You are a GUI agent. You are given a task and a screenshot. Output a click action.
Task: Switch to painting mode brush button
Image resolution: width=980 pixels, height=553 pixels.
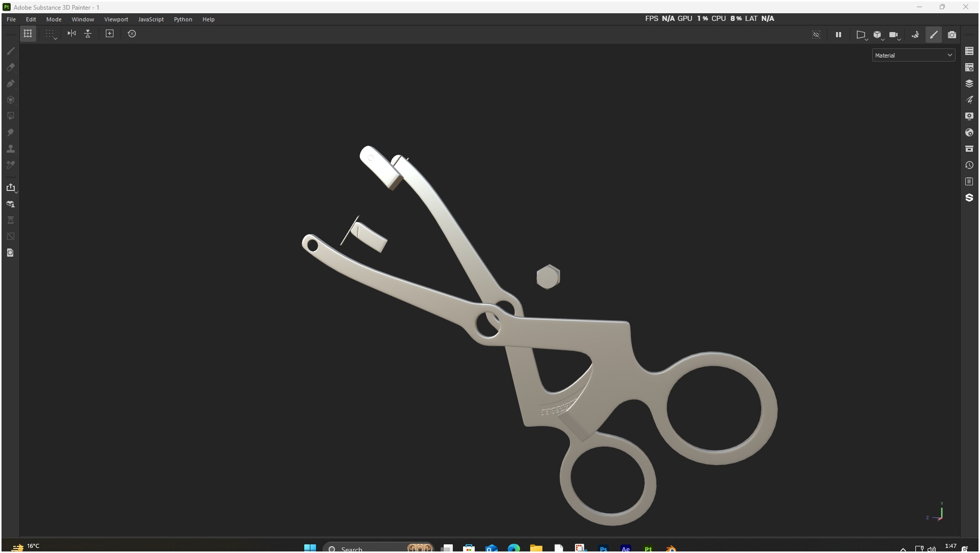pos(934,35)
